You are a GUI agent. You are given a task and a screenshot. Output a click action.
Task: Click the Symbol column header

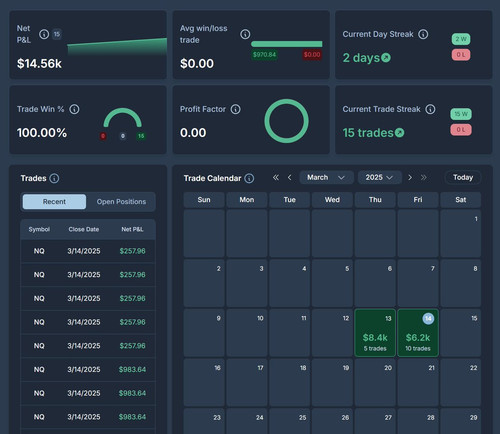39,229
